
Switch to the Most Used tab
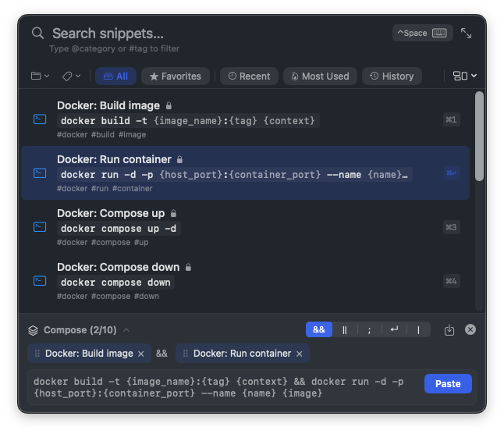pyautogui.click(x=320, y=76)
